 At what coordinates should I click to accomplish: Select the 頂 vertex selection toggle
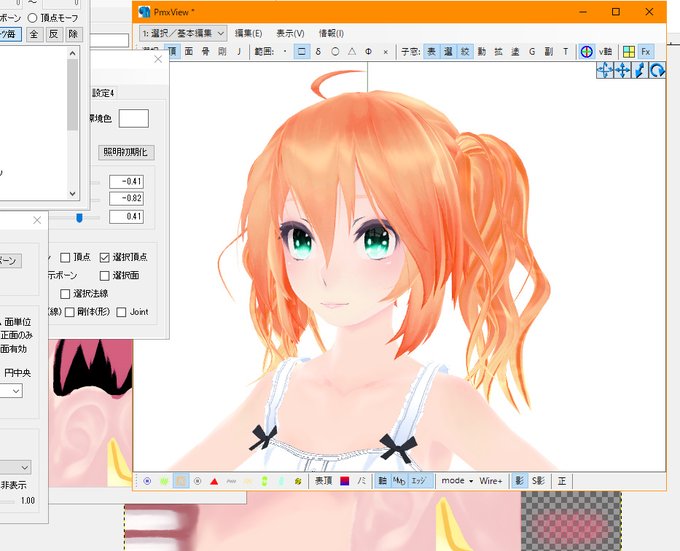(x=173, y=52)
